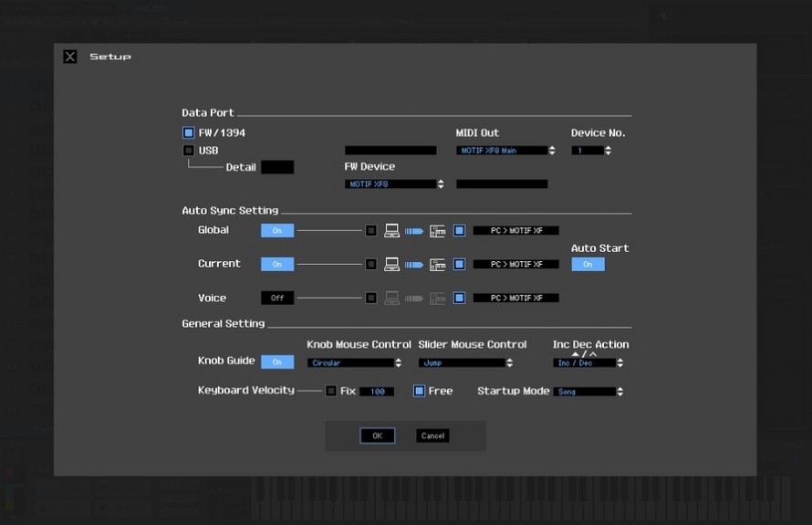Close the Setup dialog with the X icon
The height and width of the screenshot is (525, 812).
[70, 57]
